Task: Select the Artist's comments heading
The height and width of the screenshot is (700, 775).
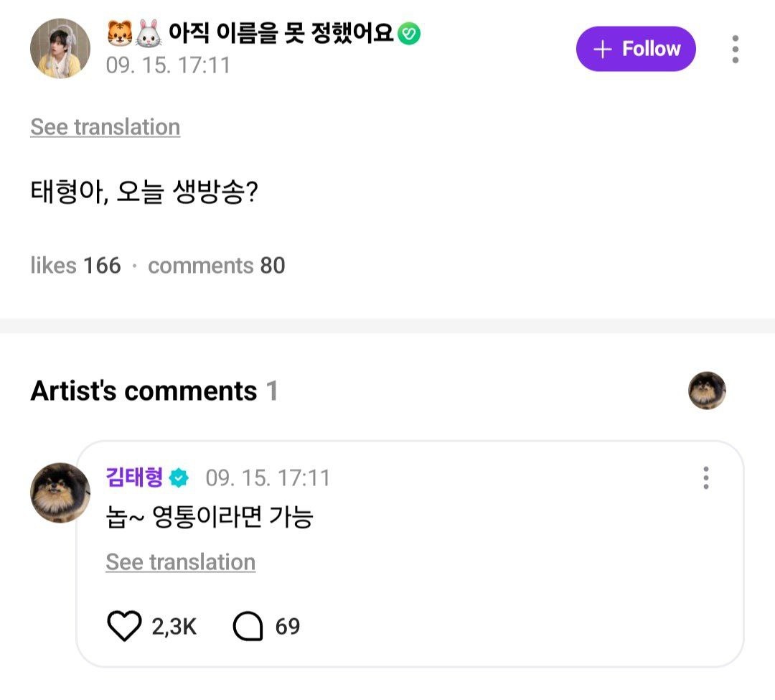Action: coord(144,391)
